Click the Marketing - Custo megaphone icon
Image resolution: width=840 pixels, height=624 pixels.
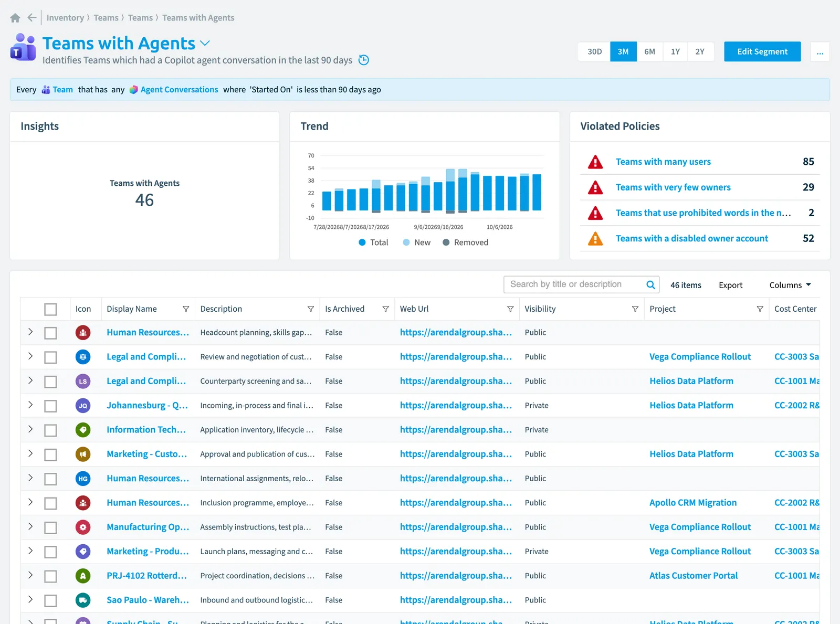point(83,454)
